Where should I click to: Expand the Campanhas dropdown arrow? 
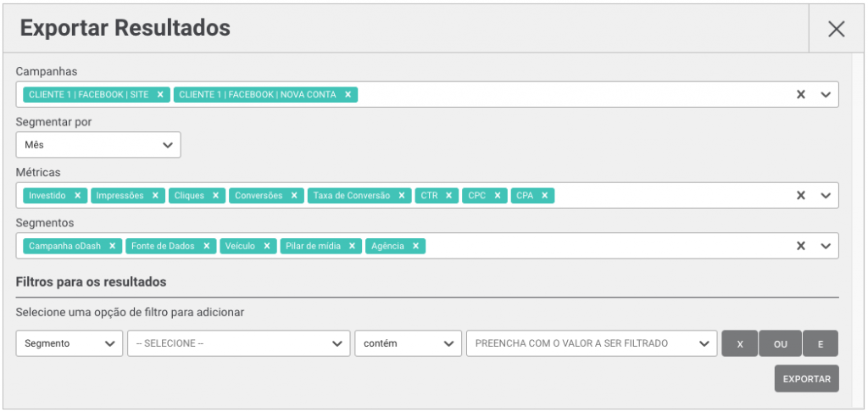[x=826, y=95]
